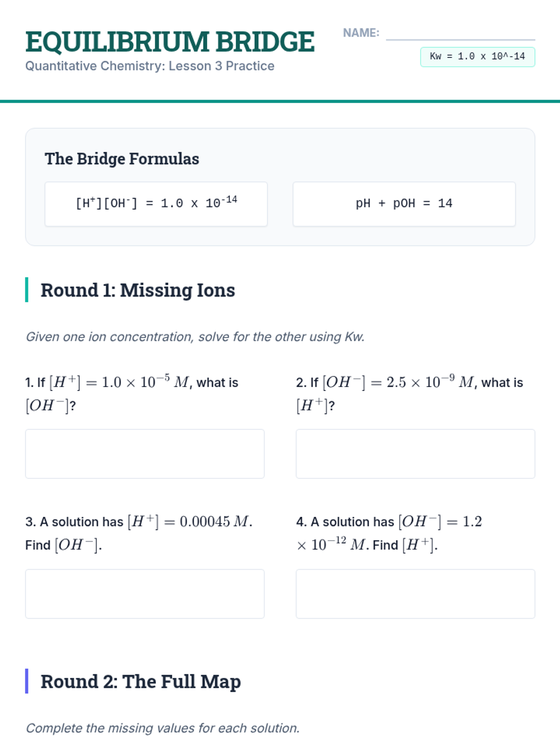Click the Round 2: The Full Map heading
The width and height of the screenshot is (560, 747).
click(x=140, y=682)
